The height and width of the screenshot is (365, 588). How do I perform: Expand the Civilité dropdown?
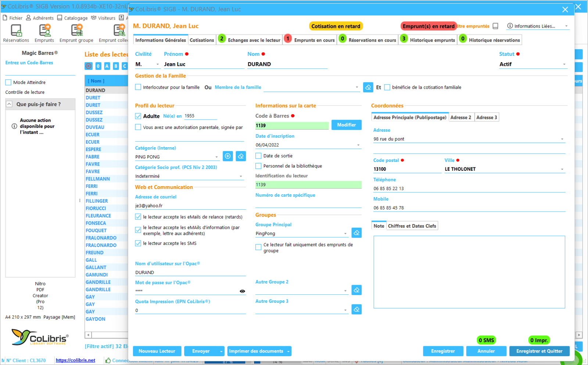coord(158,64)
